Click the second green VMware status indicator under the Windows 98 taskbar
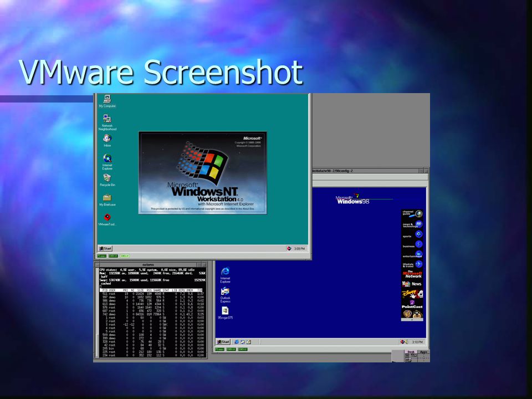Image resolution: width=532 pixels, height=399 pixels. pyautogui.click(x=231, y=349)
